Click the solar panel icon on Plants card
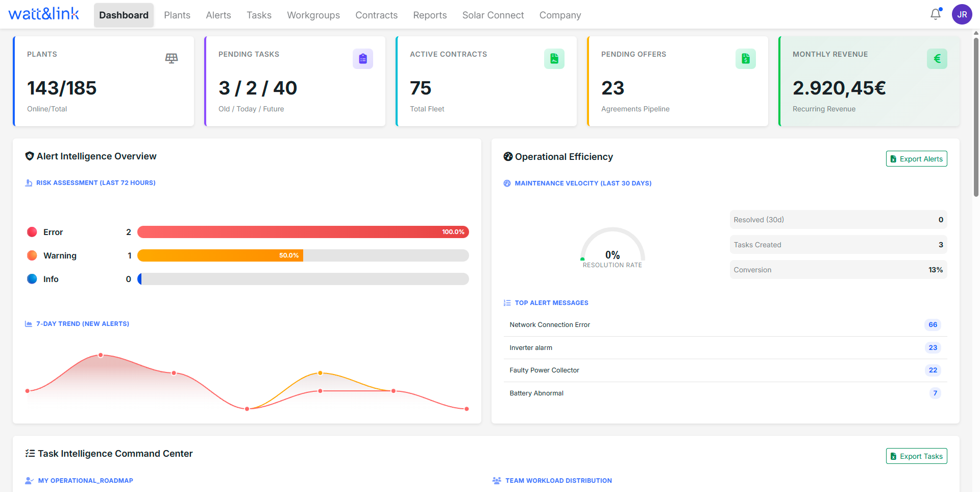 pos(171,58)
